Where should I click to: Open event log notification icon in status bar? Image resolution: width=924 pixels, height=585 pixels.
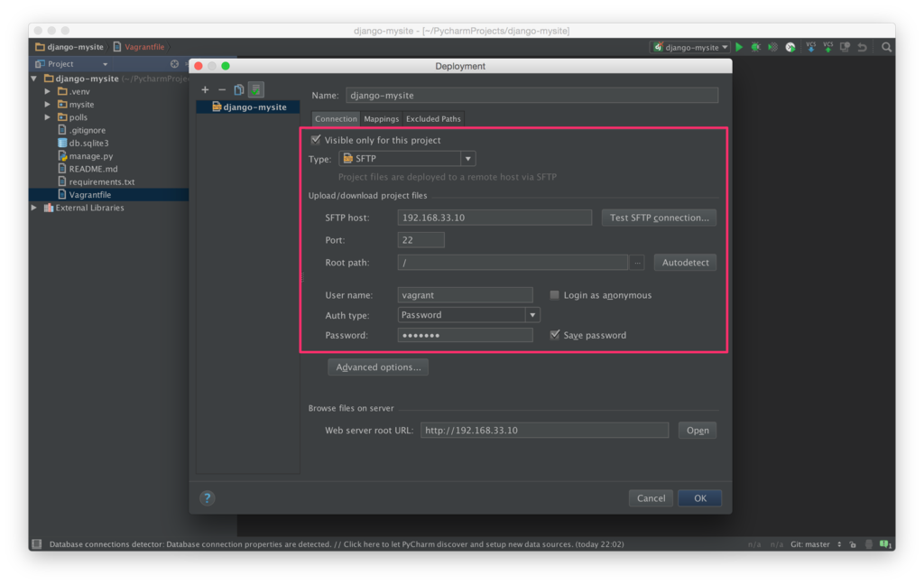(x=885, y=543)
